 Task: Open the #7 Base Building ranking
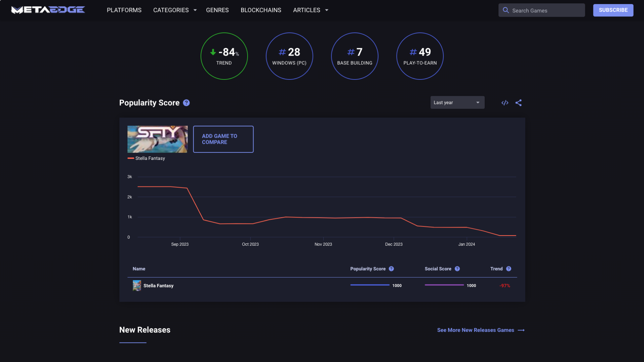point(355,56)
